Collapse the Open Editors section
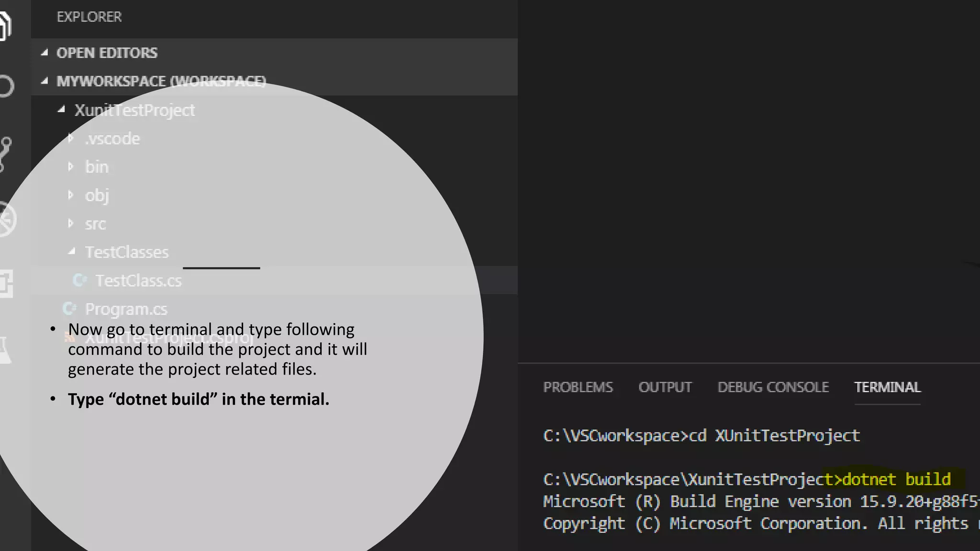The width and height of the screenshot is (980, 551). pos(107,53)
